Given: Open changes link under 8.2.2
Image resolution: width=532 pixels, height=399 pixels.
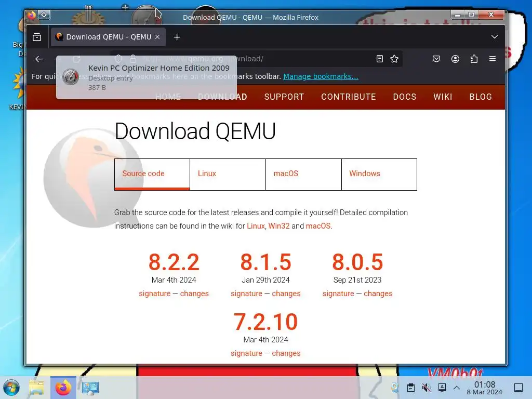Looking at the screenshot, I should [x=194, y=294].
